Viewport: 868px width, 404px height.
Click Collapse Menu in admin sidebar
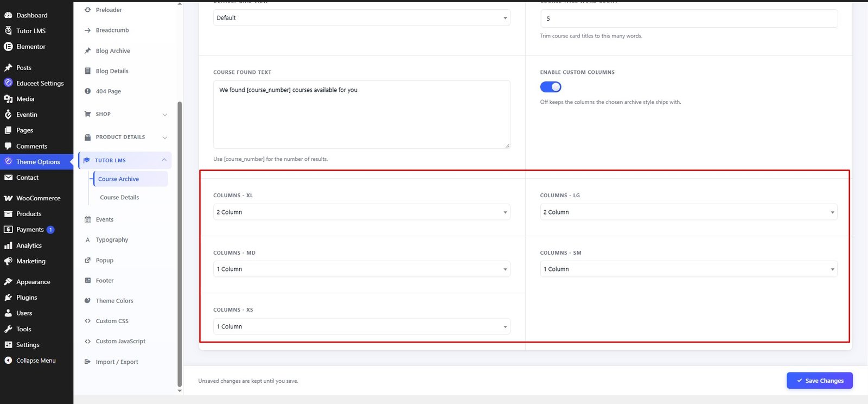(36, 361)
